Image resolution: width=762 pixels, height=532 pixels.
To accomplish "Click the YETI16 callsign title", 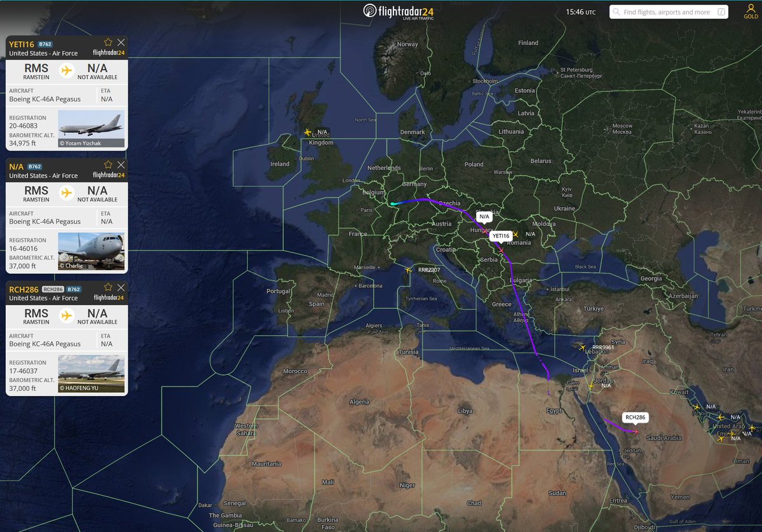I will 22,44.
